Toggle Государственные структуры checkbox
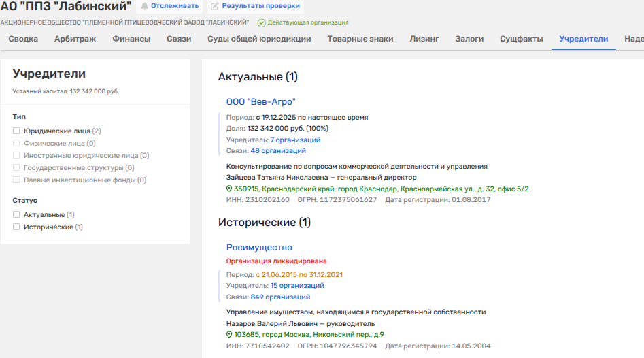 [16, 167]
